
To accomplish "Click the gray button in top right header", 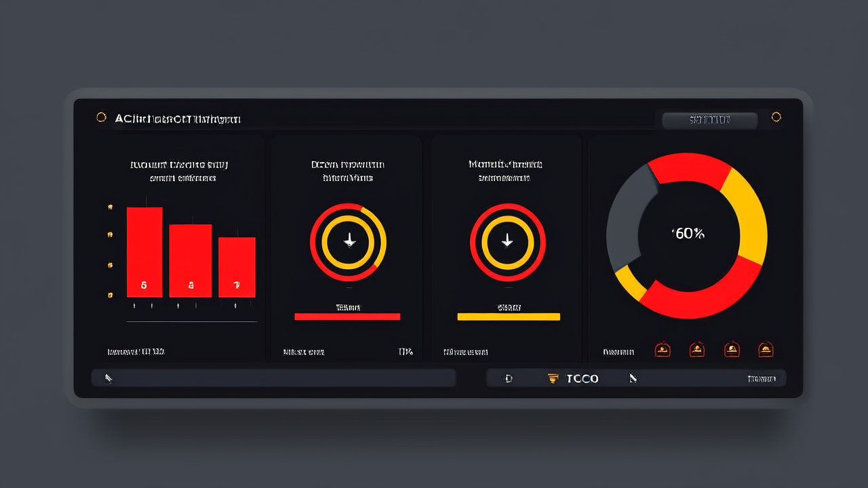I will click(709, 120).
